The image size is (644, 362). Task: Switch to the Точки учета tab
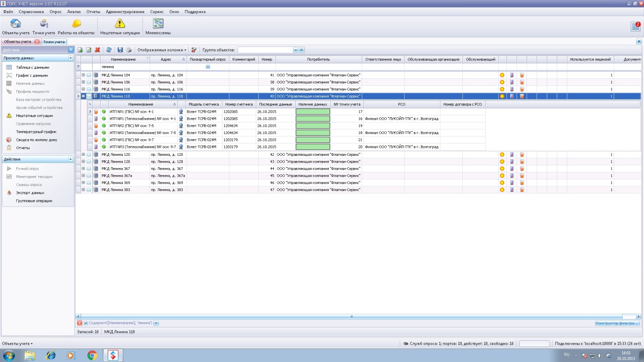coord(54,42)
